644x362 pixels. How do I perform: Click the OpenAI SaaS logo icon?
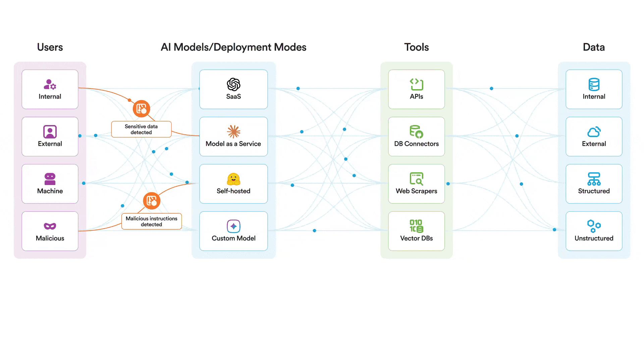click(233, 84)
